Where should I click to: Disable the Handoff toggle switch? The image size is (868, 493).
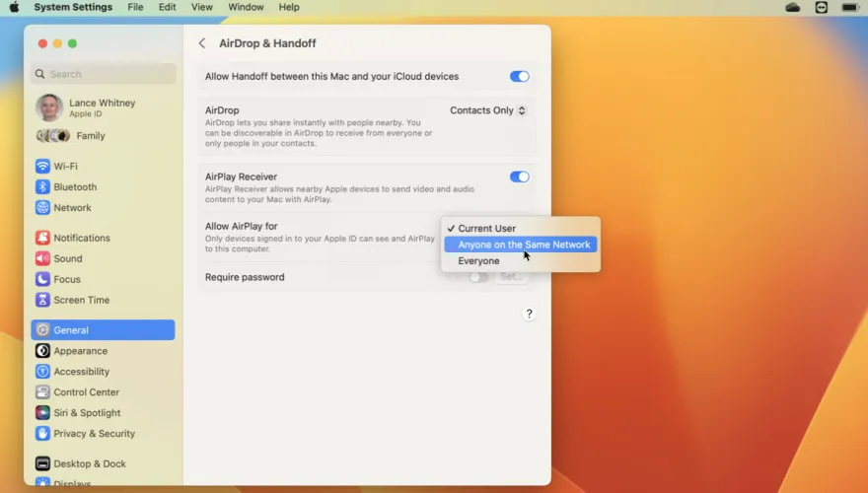519,77
